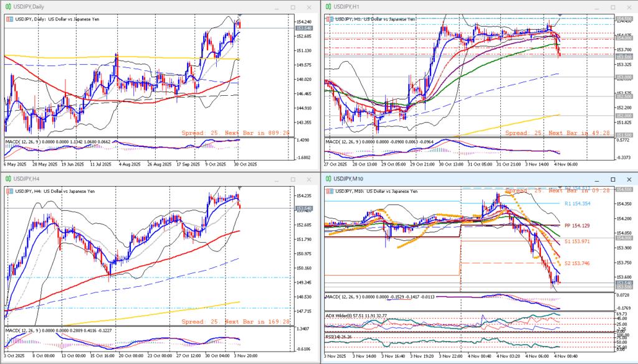Click the chart icon in USDJPY,H1 title bar
Screen dimensions: 638x364
328,7
